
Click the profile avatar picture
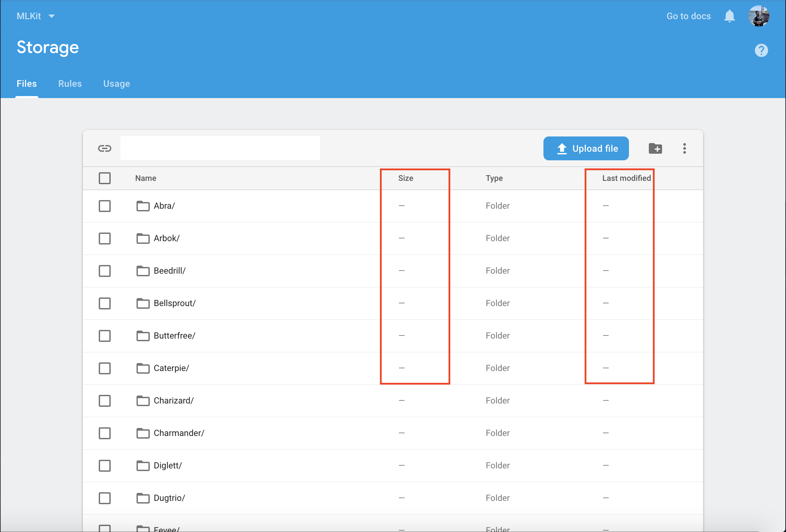pos(759,16)
